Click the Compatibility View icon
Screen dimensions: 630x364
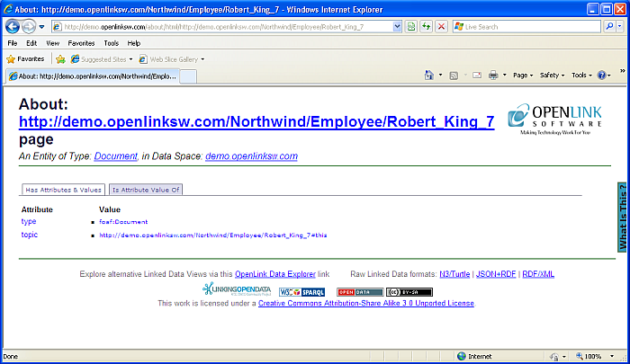pyautogui.click(x=410, y=27)
